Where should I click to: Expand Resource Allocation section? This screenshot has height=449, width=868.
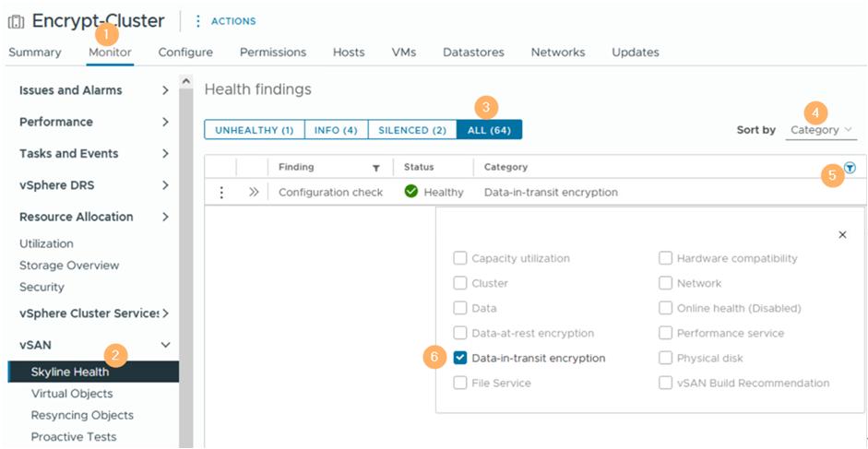coord(165,217)
